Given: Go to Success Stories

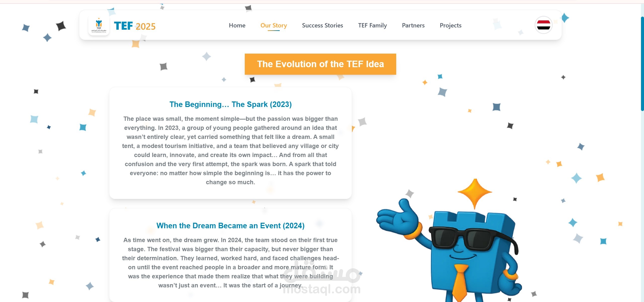Looking at the screenshot, I should (x=322, y=25).
